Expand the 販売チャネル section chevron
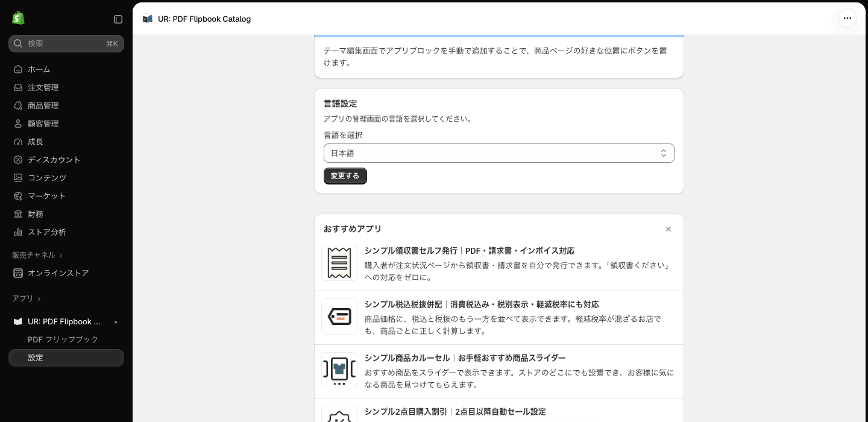Image resolution: width=868 pixels, height=422 pixels. click(x=61, y=256)
